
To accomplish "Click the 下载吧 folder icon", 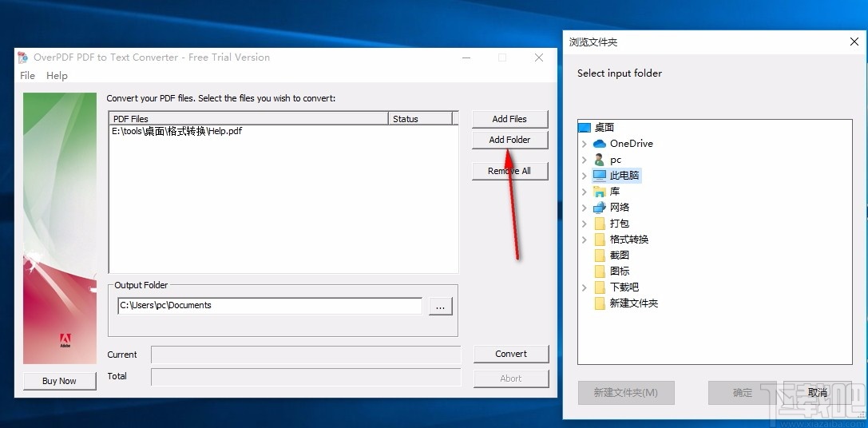I will pyautogui.click(x=600, y=287).
